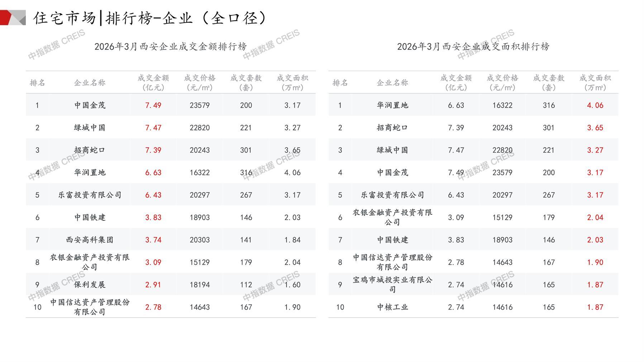Select the red 2.91 amount for 保利发展
This screenshot has width=644, height=362.
(153, 285)
